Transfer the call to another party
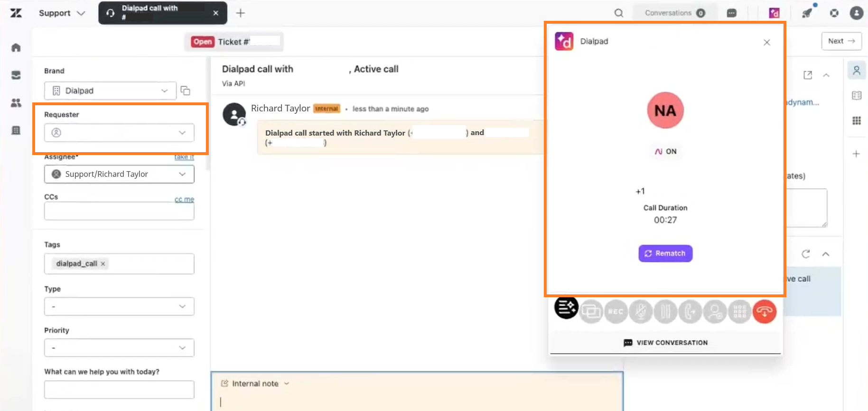868x411 pixels. pyautogui.click(x=690, y=312)
